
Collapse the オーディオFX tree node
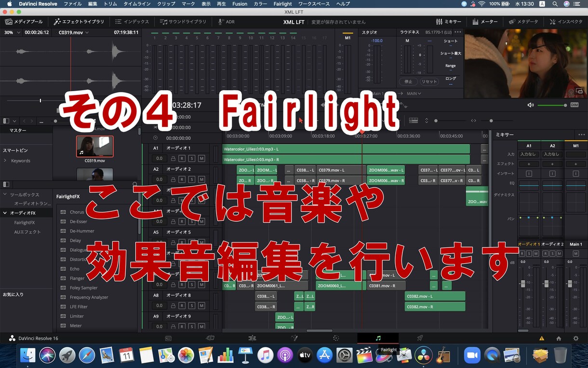(x=5, y=213)
